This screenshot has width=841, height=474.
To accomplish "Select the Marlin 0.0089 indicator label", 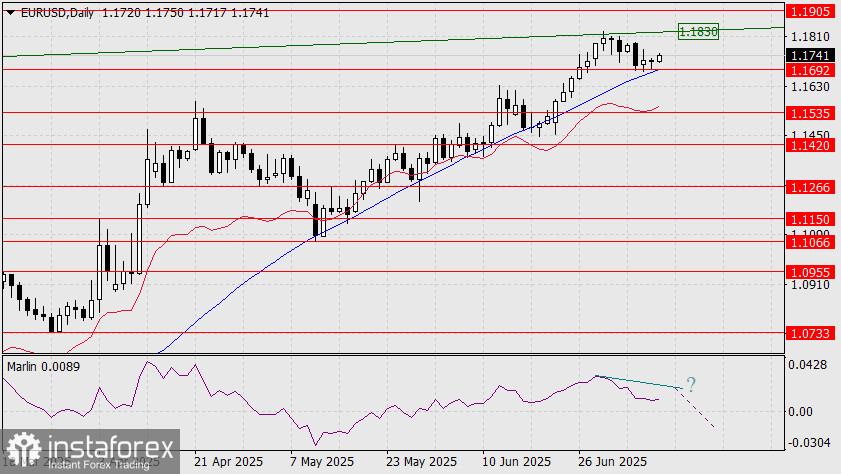I will 43,367.
